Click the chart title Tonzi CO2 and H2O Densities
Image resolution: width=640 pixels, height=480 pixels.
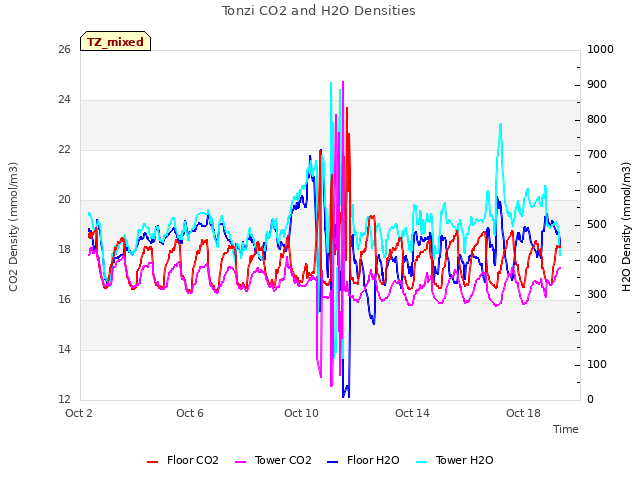[319, 11]
